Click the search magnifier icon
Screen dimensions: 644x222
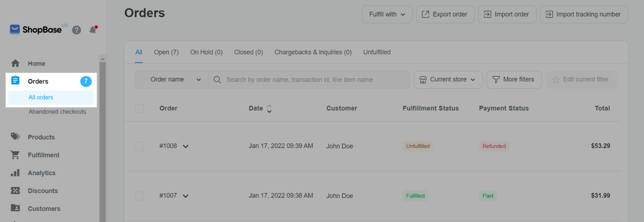pyautogui.click(x=217, y=80)
